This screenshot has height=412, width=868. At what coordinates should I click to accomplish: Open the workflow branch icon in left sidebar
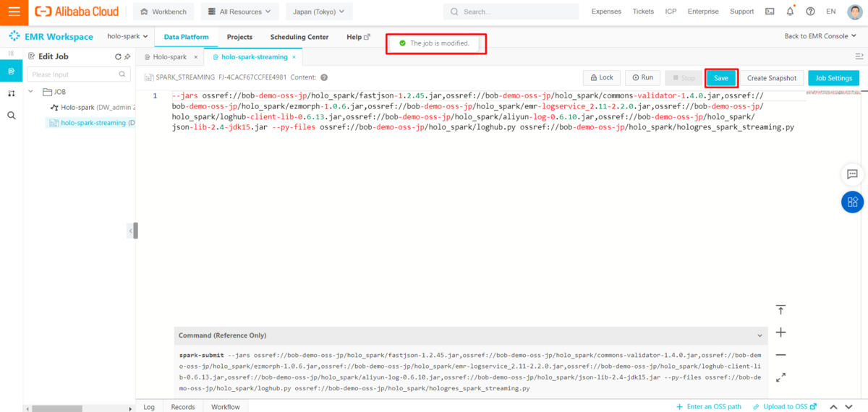pyautogui.click(x=11, y=94)
